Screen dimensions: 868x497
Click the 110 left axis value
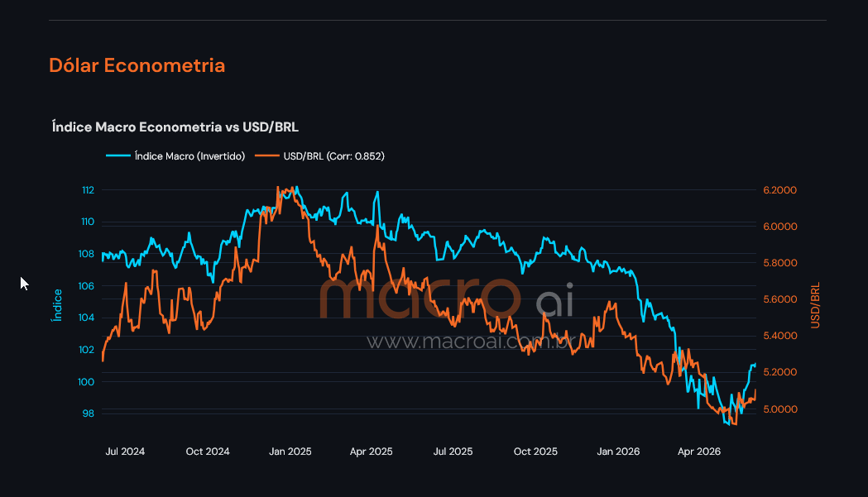[88, 222]
